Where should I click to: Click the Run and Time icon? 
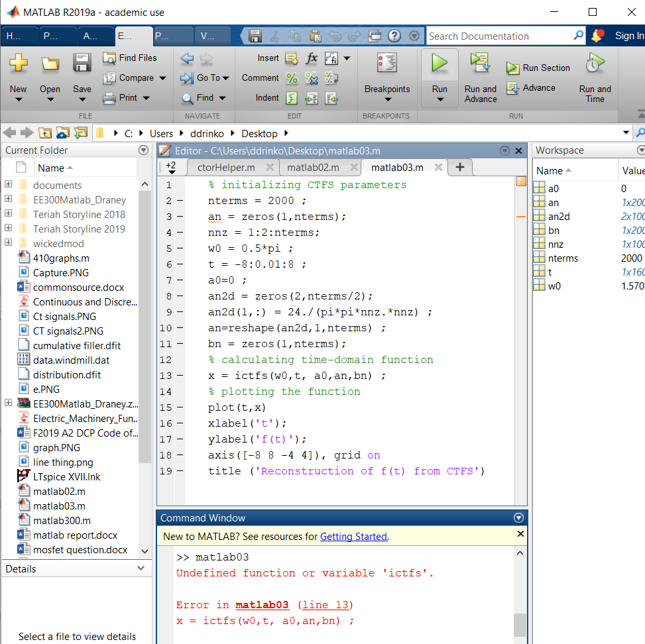click(595, 64)
